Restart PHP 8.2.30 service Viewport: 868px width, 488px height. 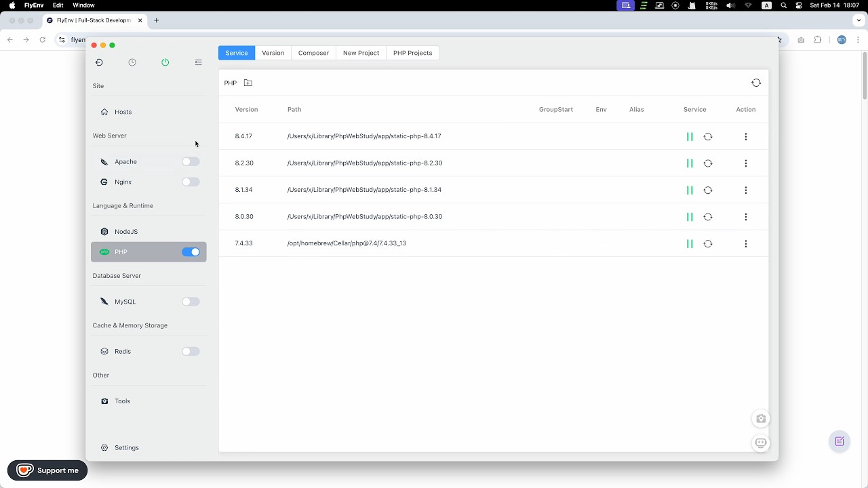pyautogui.click(x=708, y=163)
